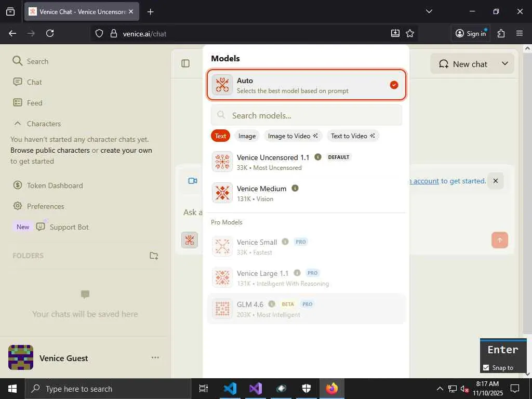The width and height of the screenshot is (532, 399).
Task: Select the Venice Large 1.1 pro model
Action: [x=307, y=278]
